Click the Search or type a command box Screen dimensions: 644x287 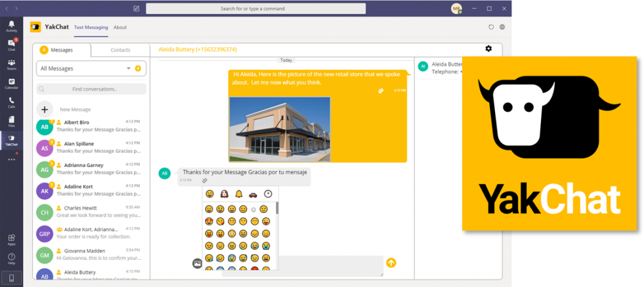tap(256, 9)
